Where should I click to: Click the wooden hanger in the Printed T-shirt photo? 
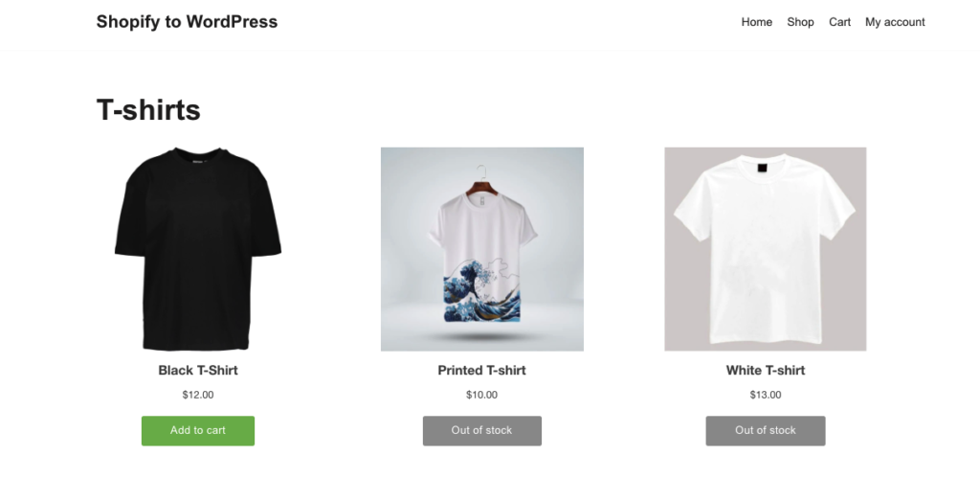[482, 187]
